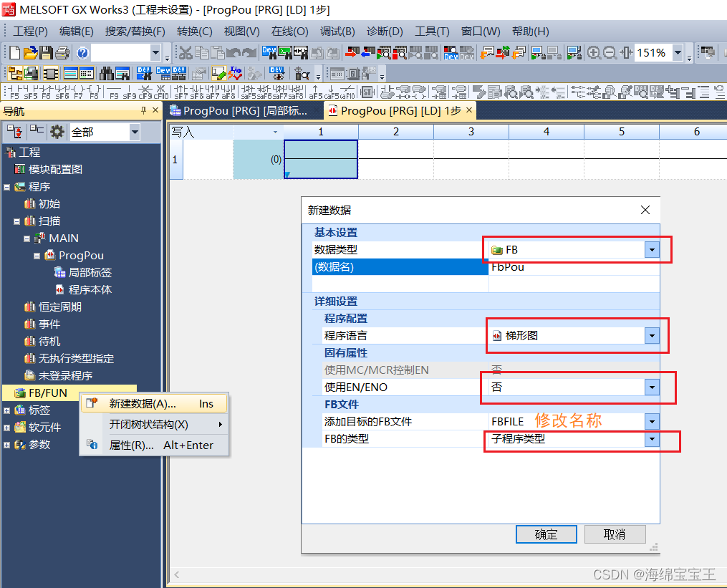727x588 pixels.
Task: Pin the 导航 navigation panel
Action: point(143,110)
